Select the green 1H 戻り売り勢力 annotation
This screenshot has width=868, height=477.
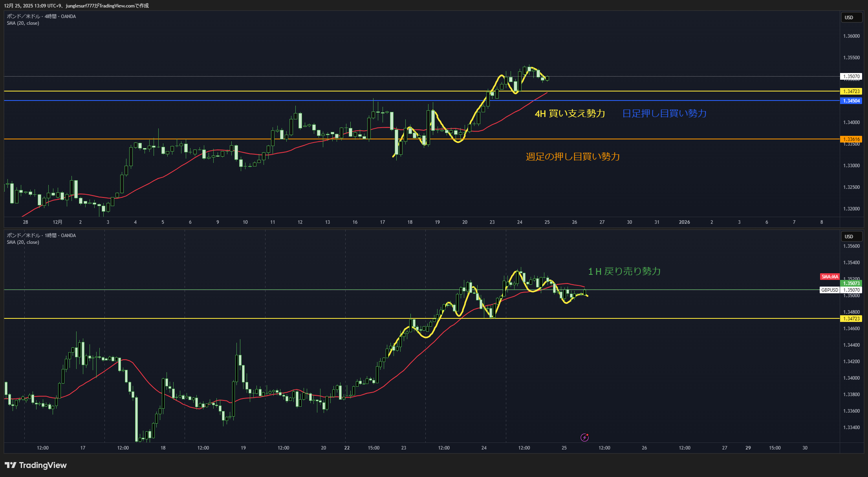(x=624, y=271)
